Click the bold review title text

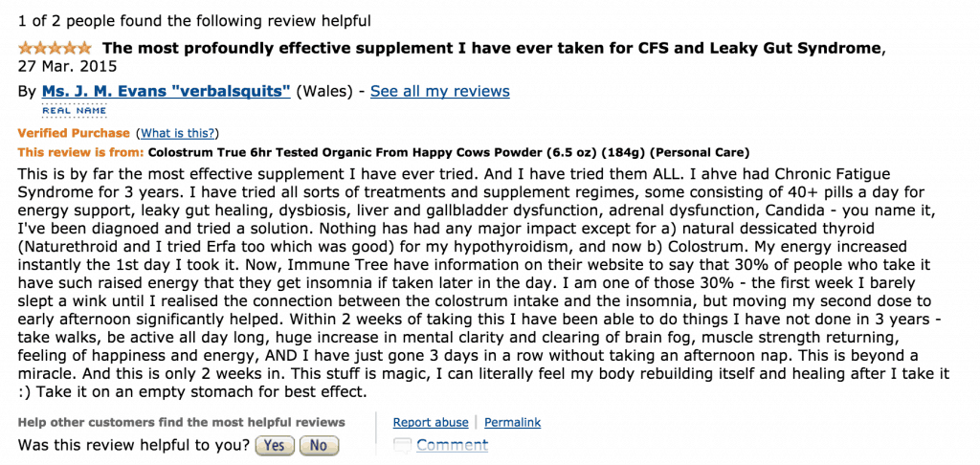[492, 47]
